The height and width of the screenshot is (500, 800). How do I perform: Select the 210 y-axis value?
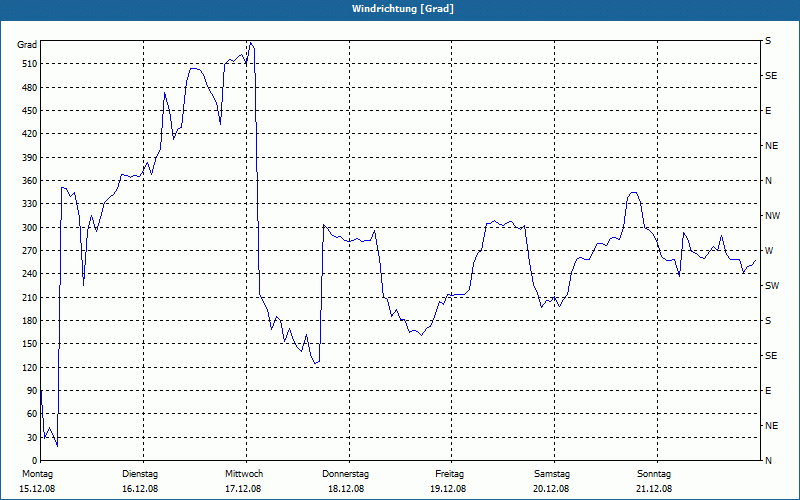tap(30, 297)
